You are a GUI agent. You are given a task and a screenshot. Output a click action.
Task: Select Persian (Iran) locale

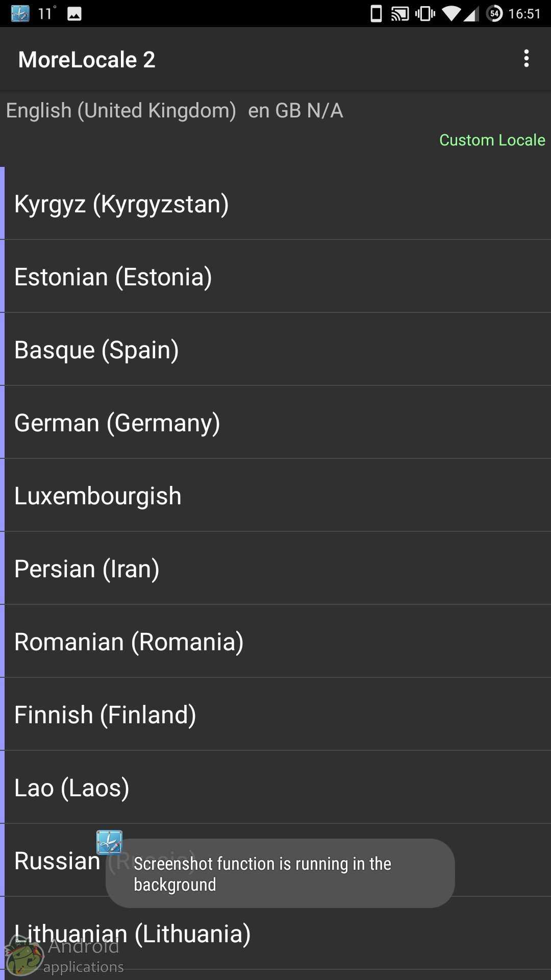275,569
